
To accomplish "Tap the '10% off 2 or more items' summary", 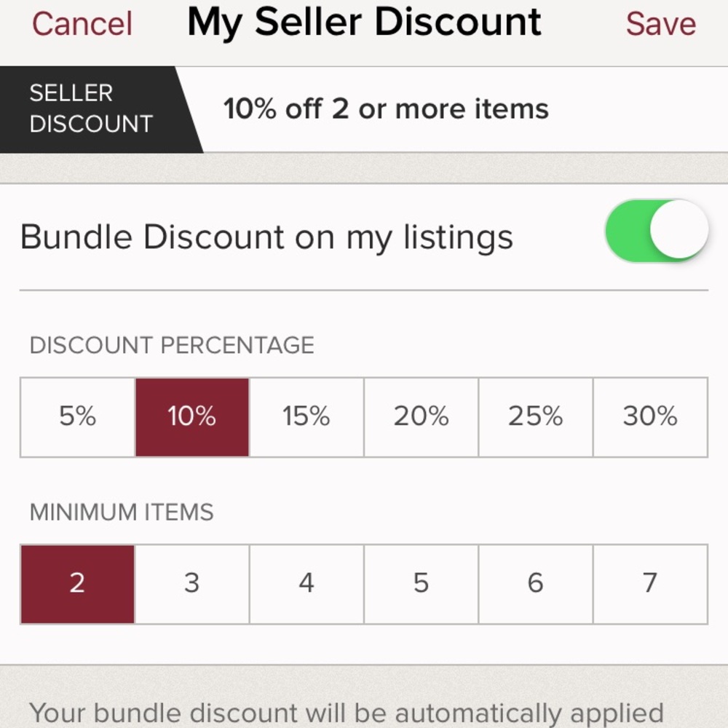I will [386, 109].
